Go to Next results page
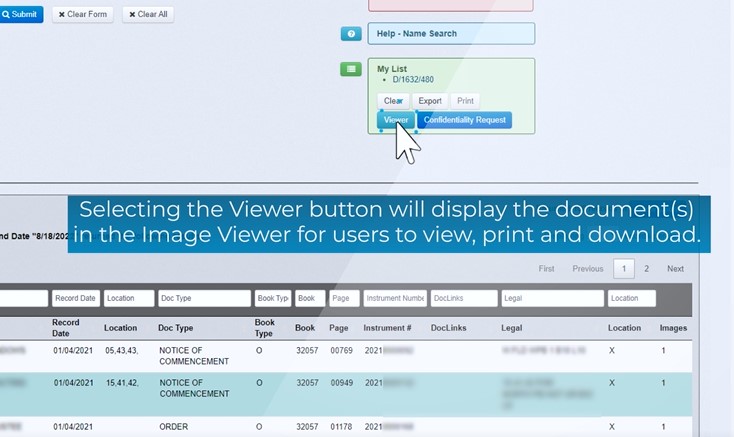This screenshot has width=734, height=437. tap(675, 269)
